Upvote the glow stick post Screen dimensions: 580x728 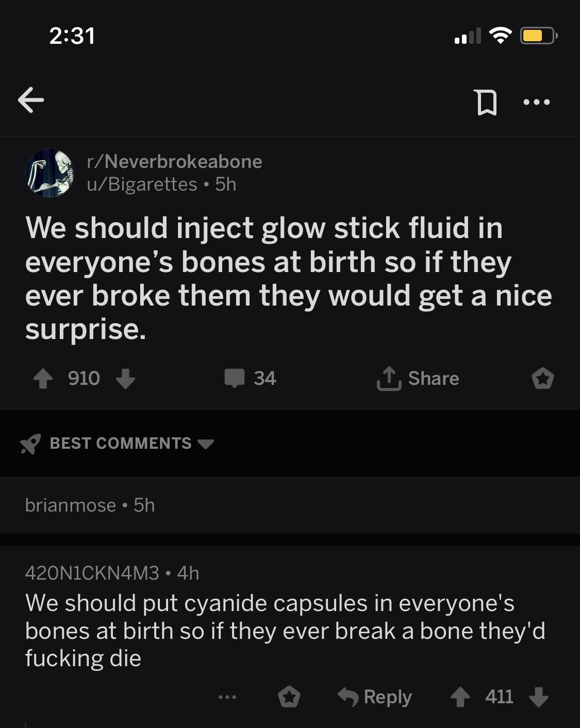coord(43,379)
